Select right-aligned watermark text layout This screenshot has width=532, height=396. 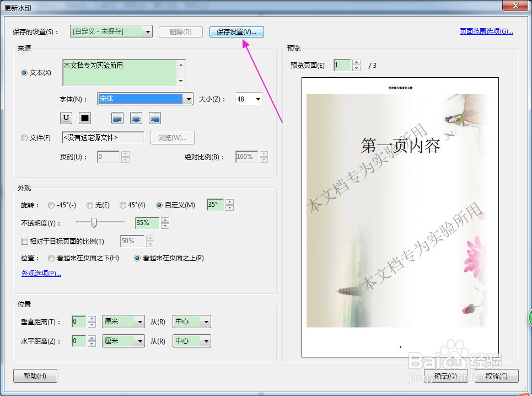[154, 117]
